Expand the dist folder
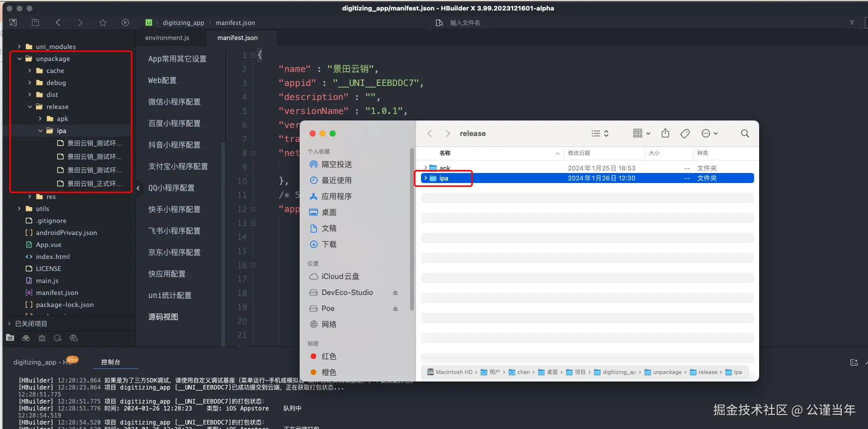Viewport: 868px width, 429px height. click(29, 94)
